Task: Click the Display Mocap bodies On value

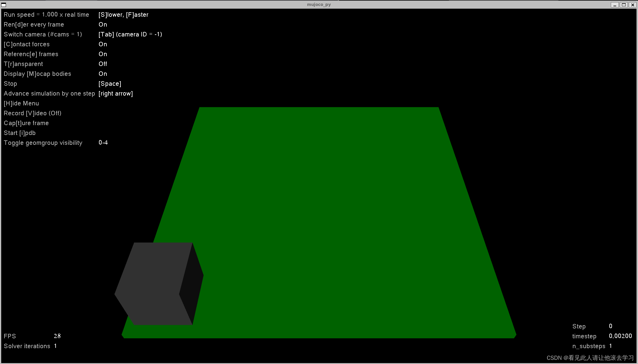Action: point(103,74)
